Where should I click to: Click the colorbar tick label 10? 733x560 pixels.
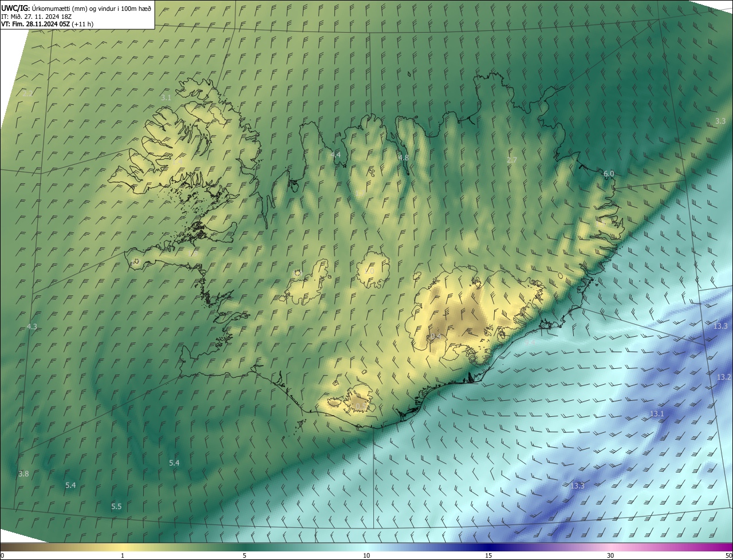(x=366, y=555)
